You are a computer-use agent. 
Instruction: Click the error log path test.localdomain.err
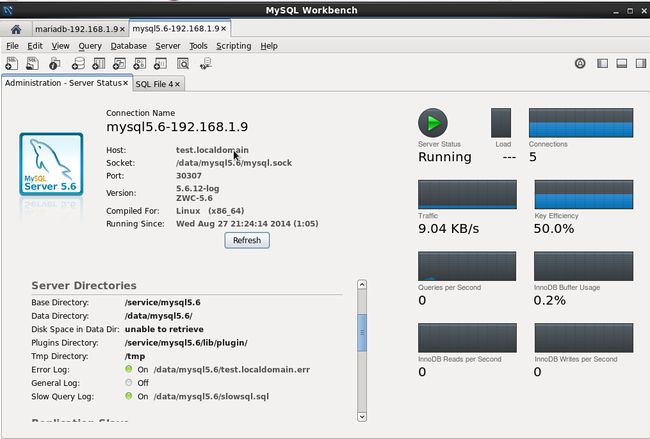click(x=232, y=369)
